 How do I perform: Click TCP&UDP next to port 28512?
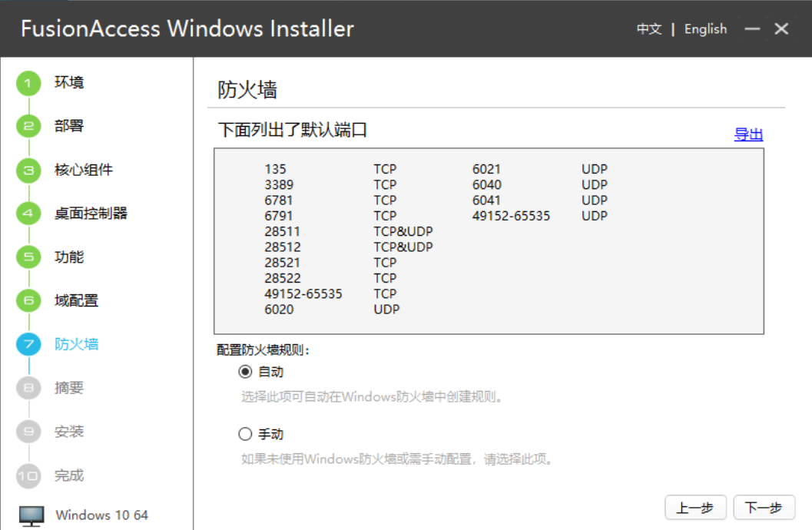tap(403, 247)
